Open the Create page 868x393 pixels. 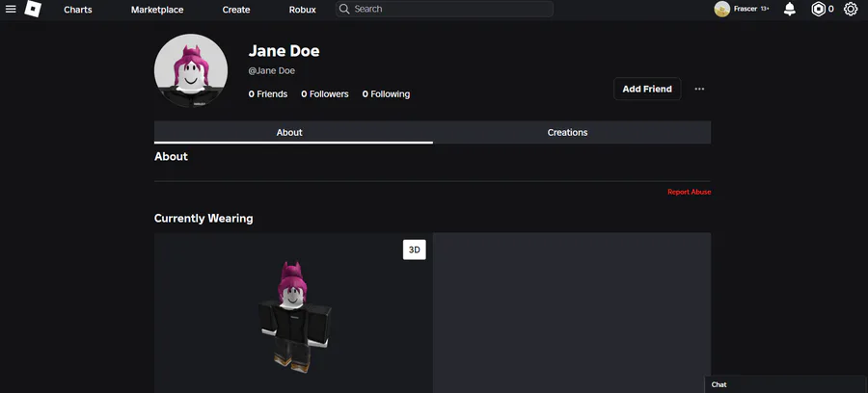[x=236, y=10]
